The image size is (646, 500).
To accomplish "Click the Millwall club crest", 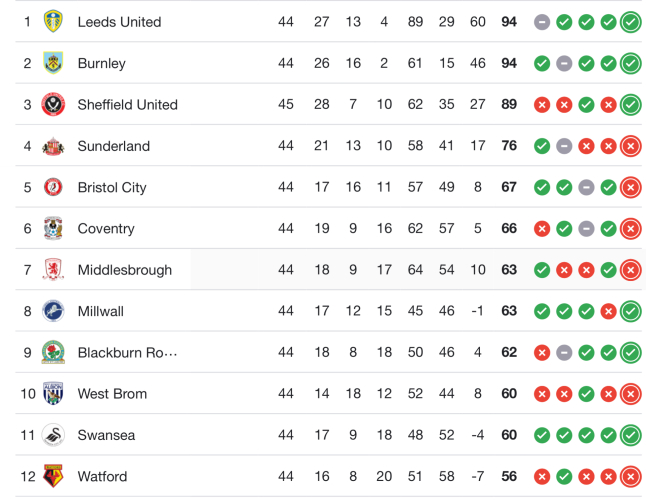I will (53, 311).
